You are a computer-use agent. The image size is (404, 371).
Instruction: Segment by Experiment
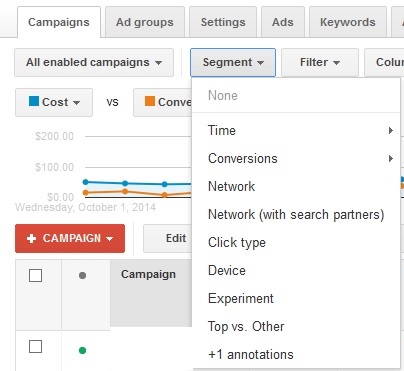296,298
